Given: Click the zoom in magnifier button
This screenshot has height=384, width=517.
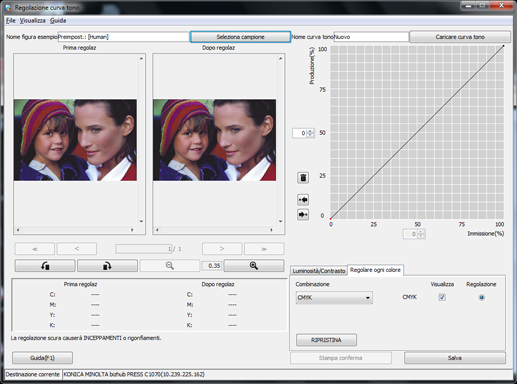Looking at the screenshot, I should [x=254, y=266].
